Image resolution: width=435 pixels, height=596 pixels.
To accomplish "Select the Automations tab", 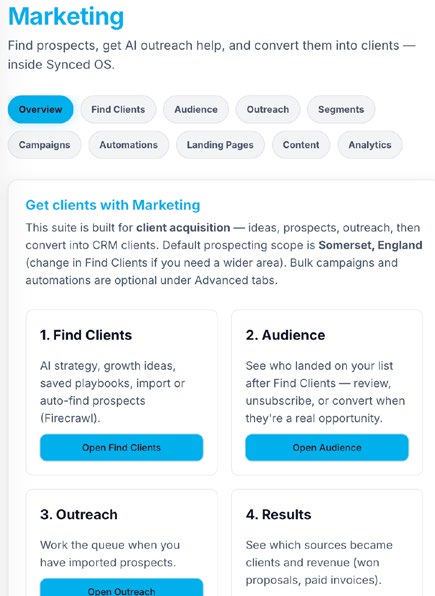I will [129, 145].
